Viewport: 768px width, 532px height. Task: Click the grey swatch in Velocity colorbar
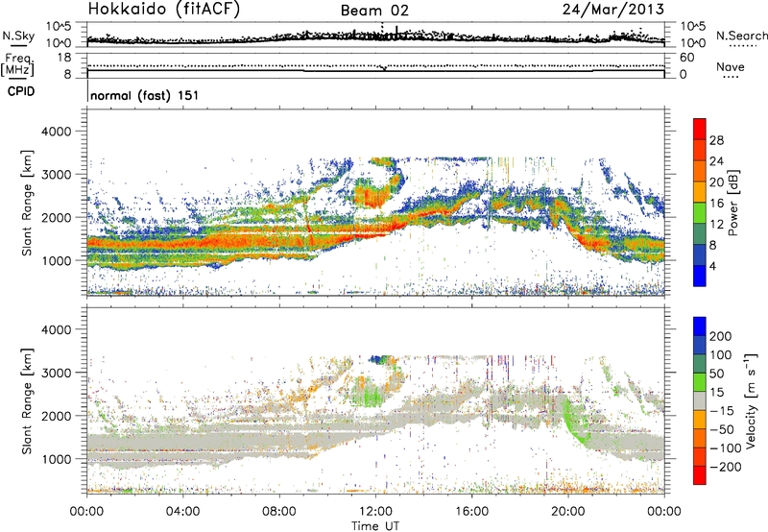[700, 400]
